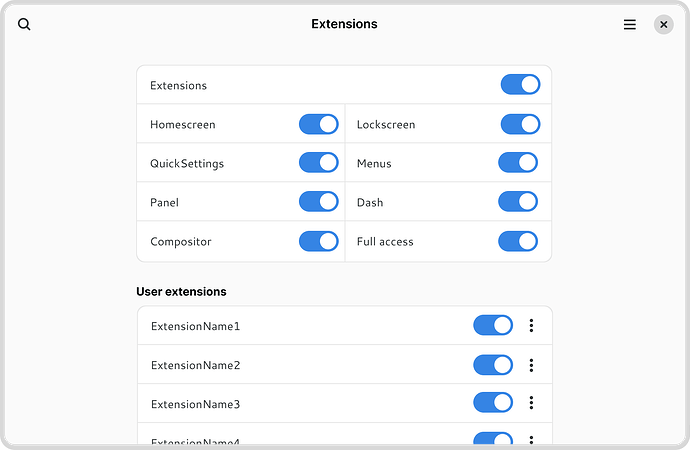Viewport: 690px width, 450px height.
Task: Open options menu for ExtensionName4
Action: coord(531,440)
